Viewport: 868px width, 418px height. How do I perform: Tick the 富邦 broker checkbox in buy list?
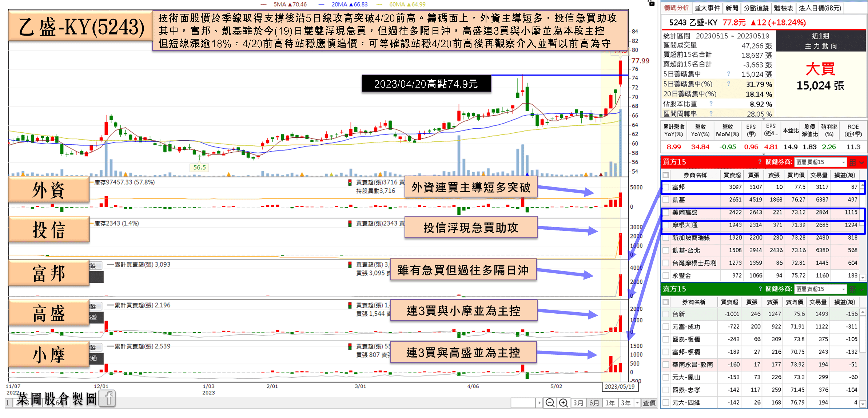pyautogui.click(x=666, y=187)
